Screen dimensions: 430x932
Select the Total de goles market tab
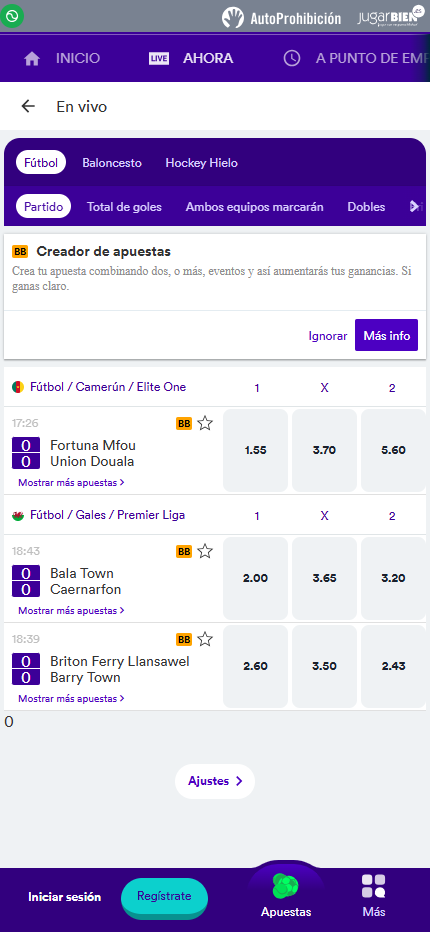(124, 207)
